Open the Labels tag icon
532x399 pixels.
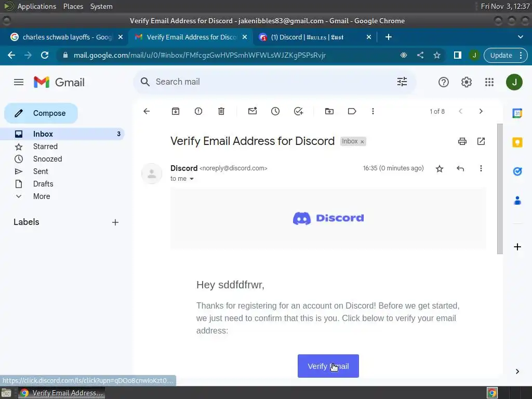tap(352, 111)
